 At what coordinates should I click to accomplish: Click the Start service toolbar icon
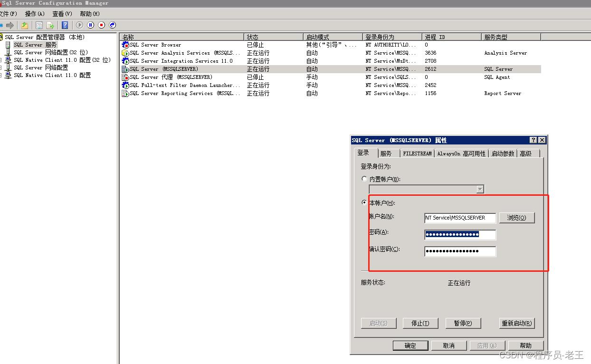[x=79, y=25]
